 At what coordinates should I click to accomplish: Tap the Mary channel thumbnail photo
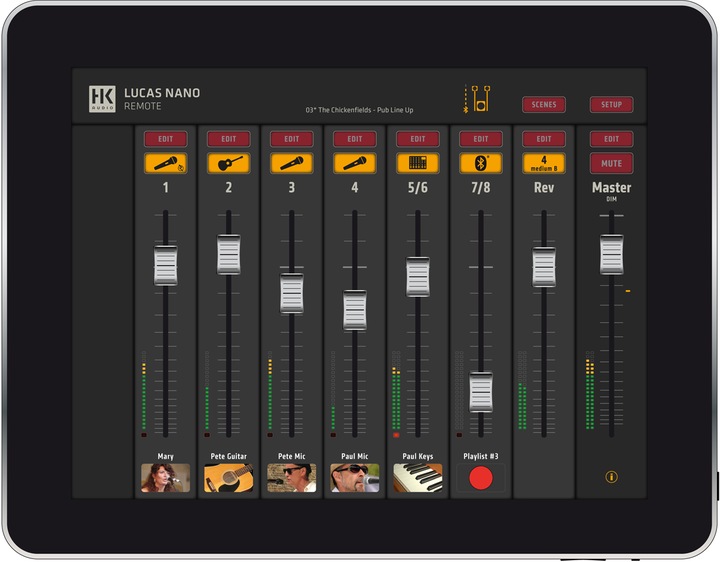(166, 478)
